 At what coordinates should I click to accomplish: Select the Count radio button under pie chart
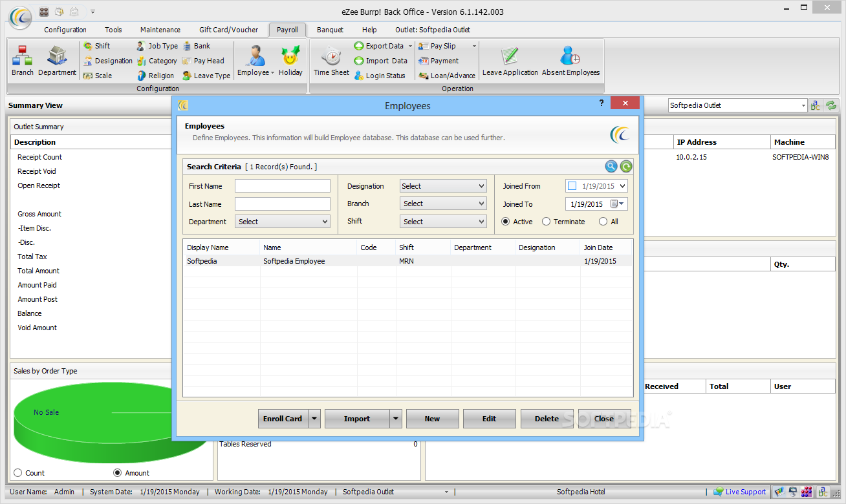coord(17,473)
